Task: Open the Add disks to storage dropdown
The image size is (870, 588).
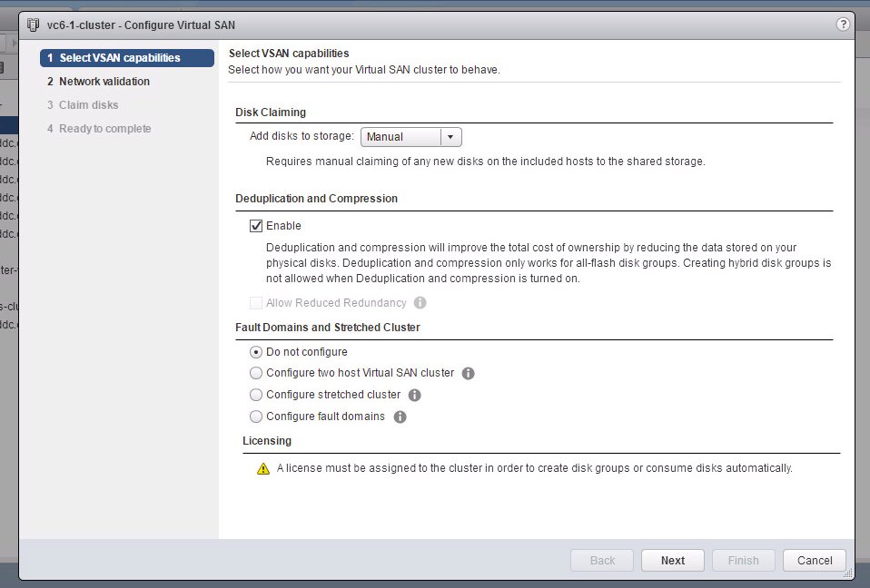Action: click(x=411, y=137)
